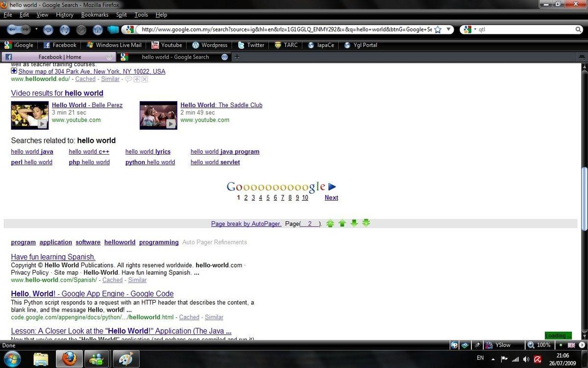Click the 'programming' refinement link

point(159,242)
